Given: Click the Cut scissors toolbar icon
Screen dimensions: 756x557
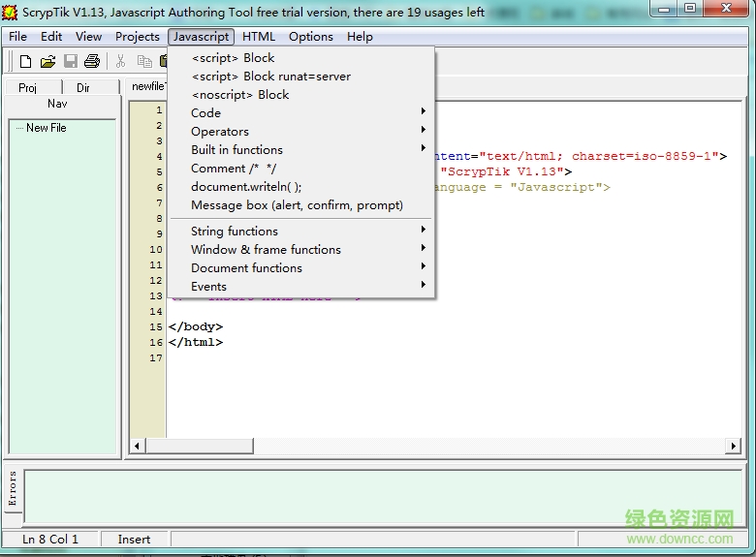Looking at the screenshot, I should 121,61.
